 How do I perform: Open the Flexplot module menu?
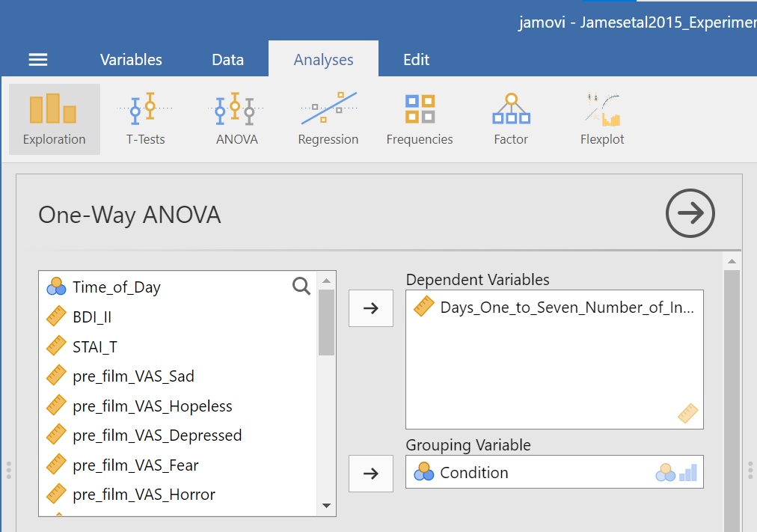click(x=602, y=119)
